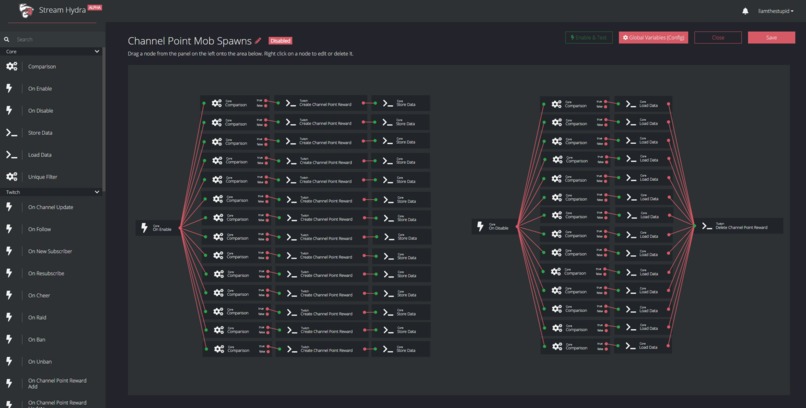The width and height of the screenshot is (806, 408).
Task: Click the On Raid label in sidebar
Action: (x=37, y=318)
